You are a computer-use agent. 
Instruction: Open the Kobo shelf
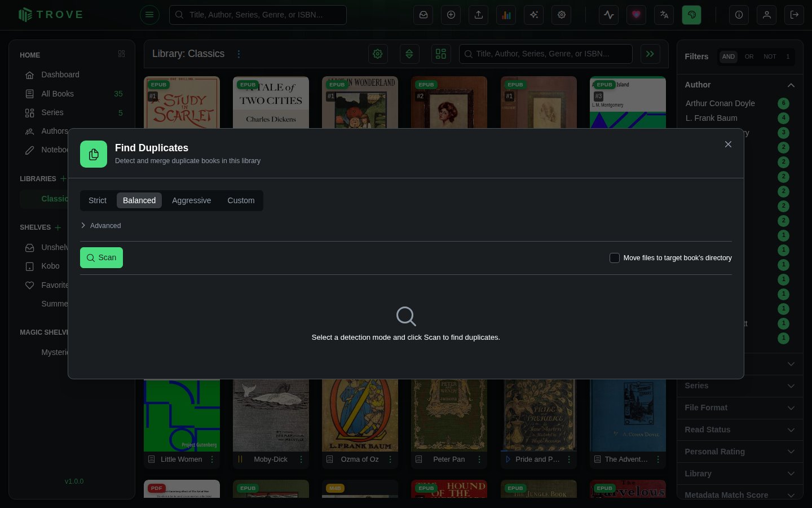[50, 266]
